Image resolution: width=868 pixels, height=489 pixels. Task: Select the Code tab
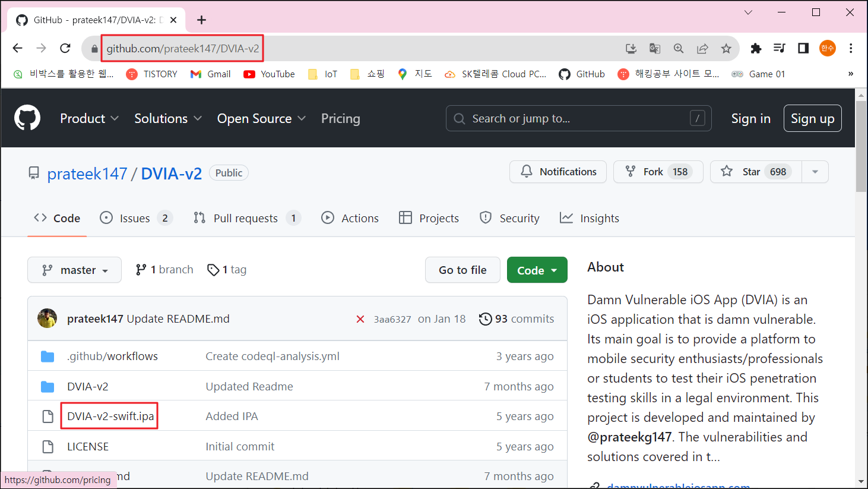(x=57, y=218)
